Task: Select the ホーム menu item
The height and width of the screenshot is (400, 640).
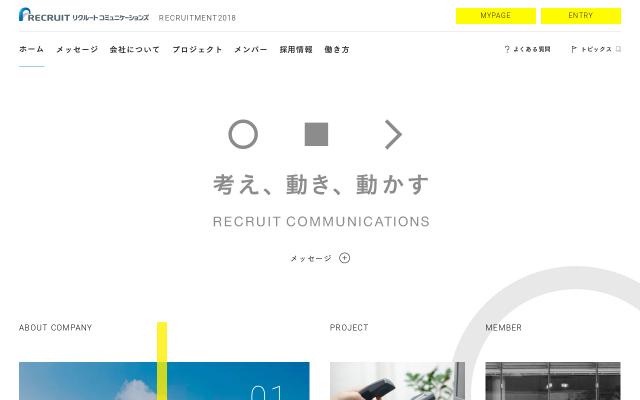Action: (x=31, y=49)
